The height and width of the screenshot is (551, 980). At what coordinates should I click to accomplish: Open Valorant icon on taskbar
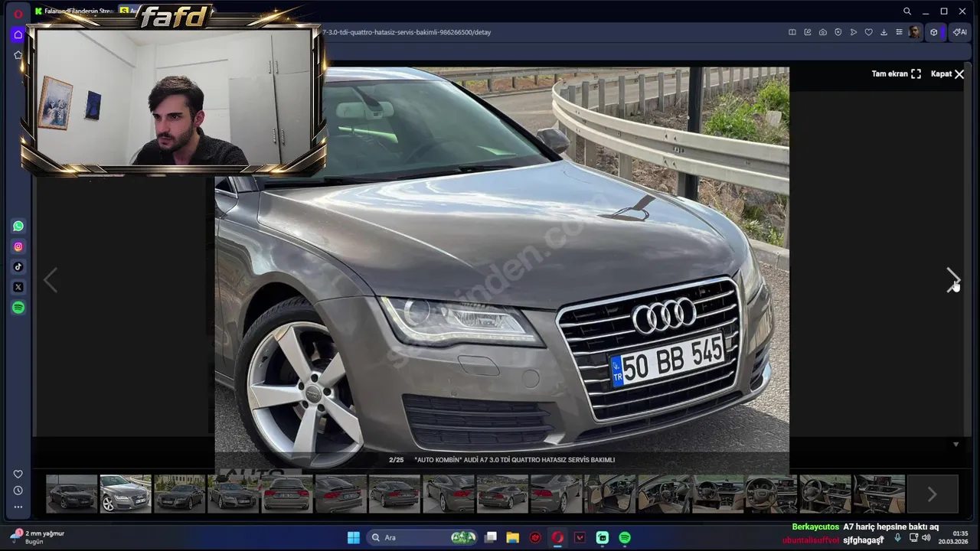coord(580,537)
